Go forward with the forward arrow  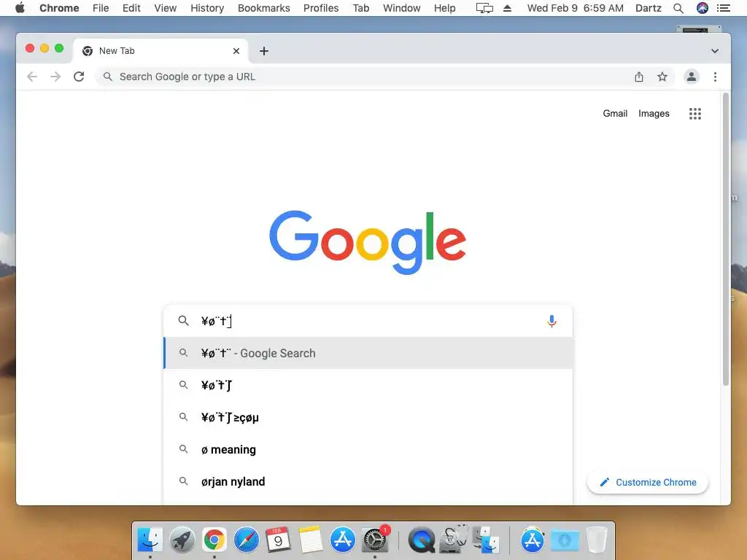[x=55, y=77]
